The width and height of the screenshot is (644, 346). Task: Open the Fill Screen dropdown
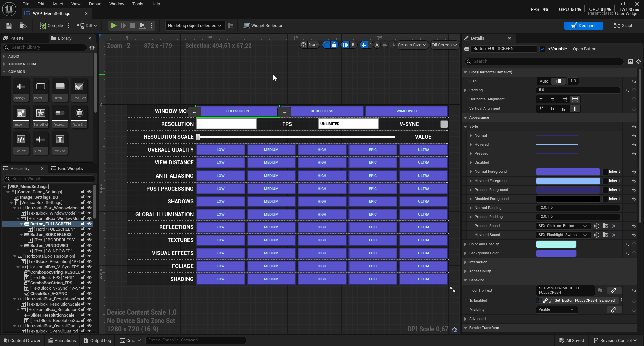(x=444, y=45)
